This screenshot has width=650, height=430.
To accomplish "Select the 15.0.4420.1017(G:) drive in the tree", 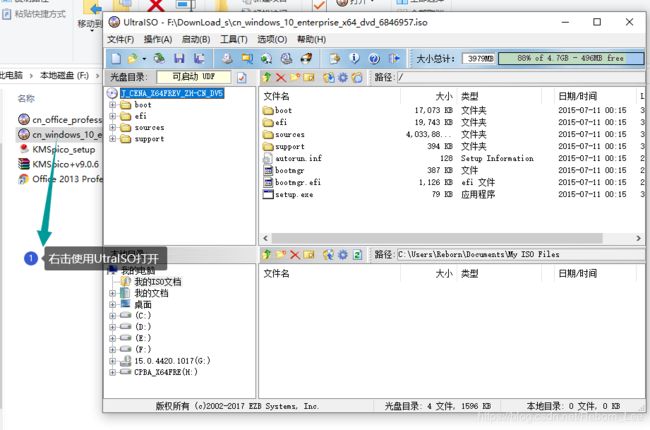I will click(172, 361).
